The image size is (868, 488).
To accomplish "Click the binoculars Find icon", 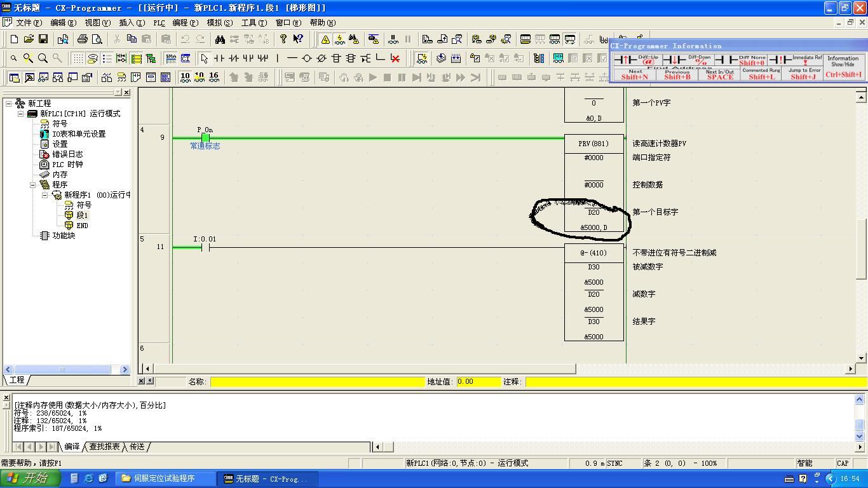I will (x=220, y=39).
